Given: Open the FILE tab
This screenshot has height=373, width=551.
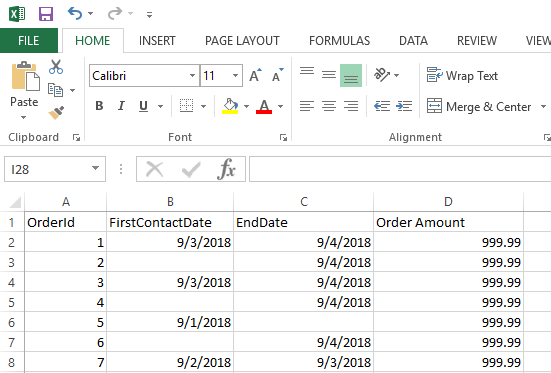Looking at the screenshot, I should [x=29, y=40].
